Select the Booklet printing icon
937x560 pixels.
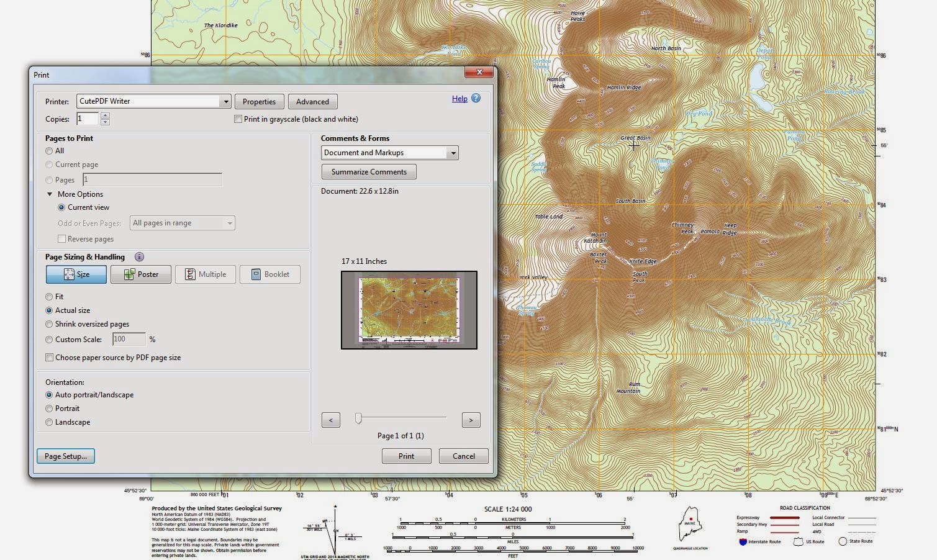pyautogui.click(x=269, y=274)
